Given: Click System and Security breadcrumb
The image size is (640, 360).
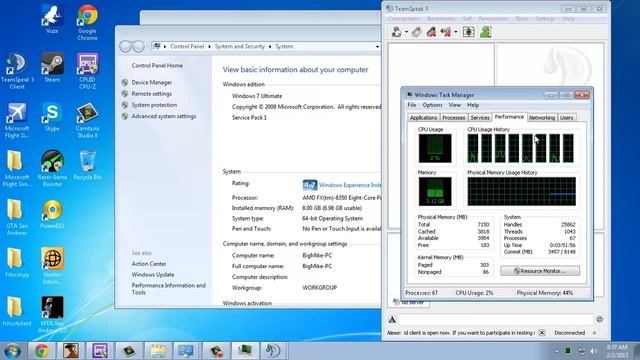Looking at the screenshot, I should click(240, 47).
